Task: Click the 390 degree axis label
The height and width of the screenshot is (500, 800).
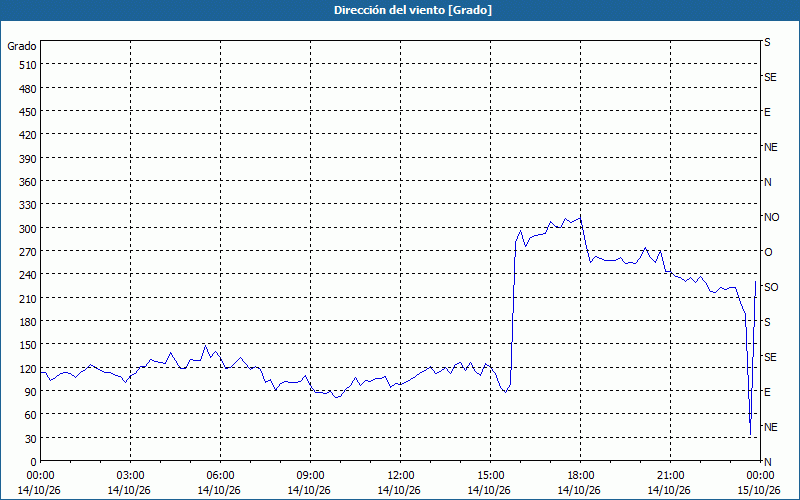Action: click(x=28, y=159)
